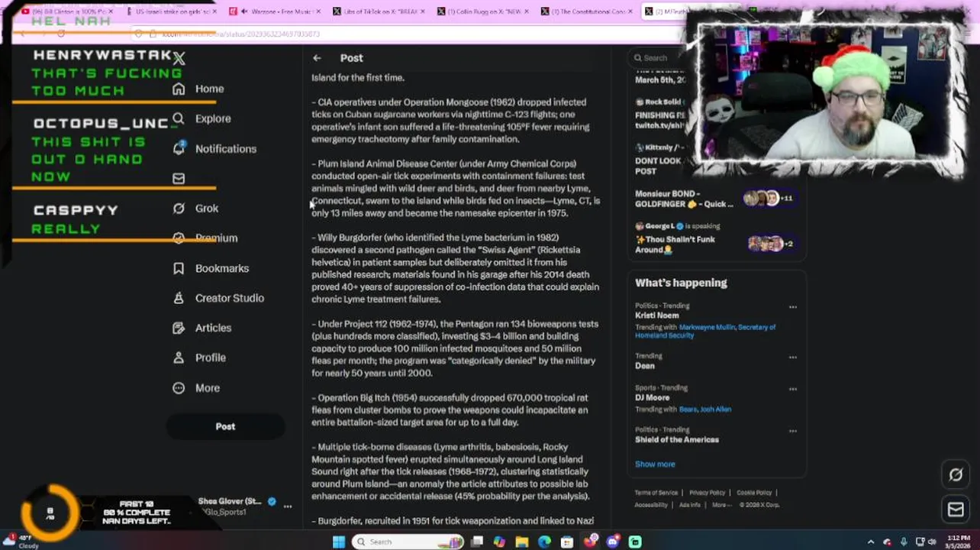Open Discord from the taskbar

pyautogui.click(x=613, y=542)
